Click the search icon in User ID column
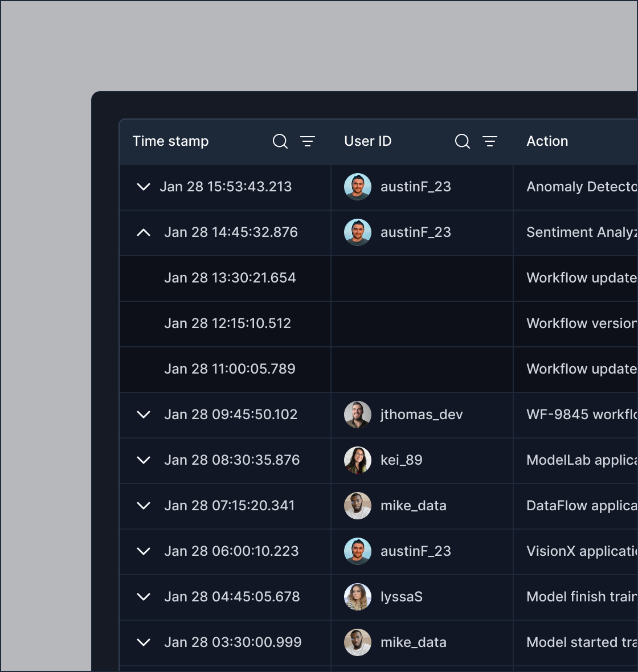Viewport: 638px width, 672px height. point(462,141)
